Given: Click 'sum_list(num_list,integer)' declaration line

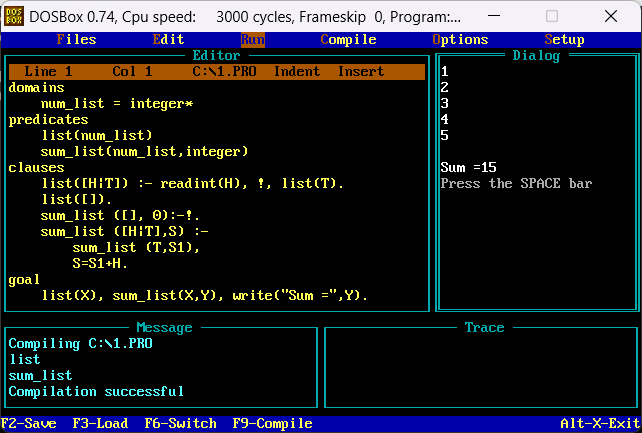Looking at the screenshot, I should click(x=144, y=152).
